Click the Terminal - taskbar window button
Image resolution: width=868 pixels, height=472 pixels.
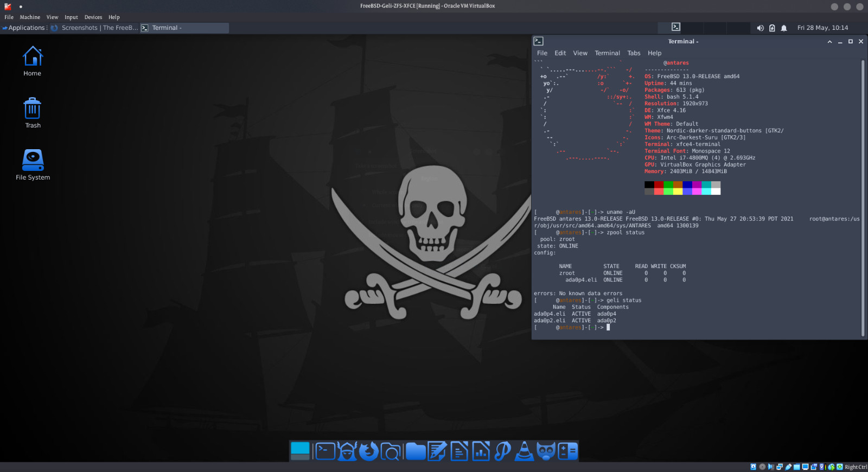(184, 28)
